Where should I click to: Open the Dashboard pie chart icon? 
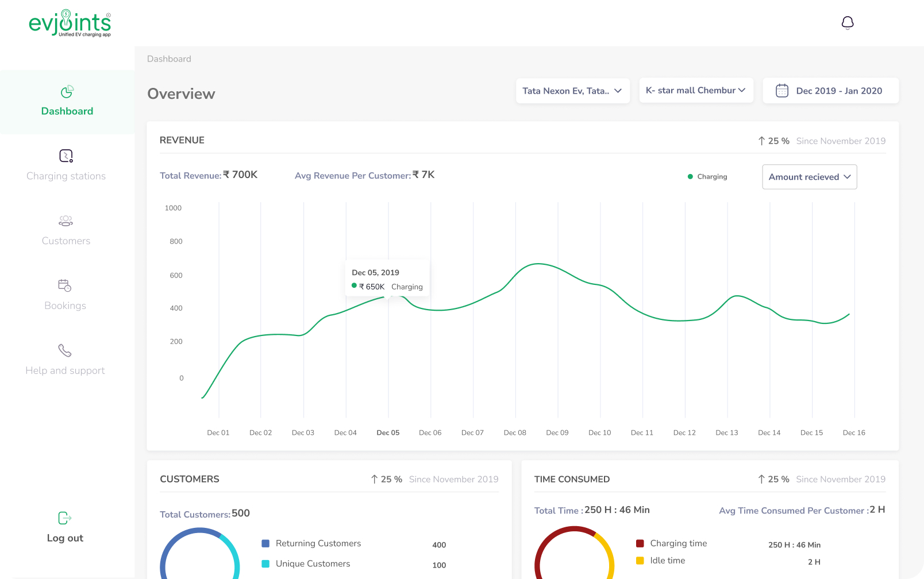(x=67, y=92)
